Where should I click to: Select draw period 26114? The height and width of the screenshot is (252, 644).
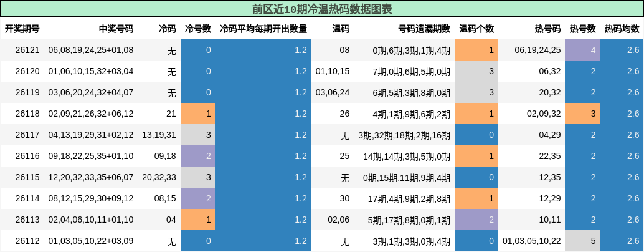pyautogui.click(x=27, y=198)
